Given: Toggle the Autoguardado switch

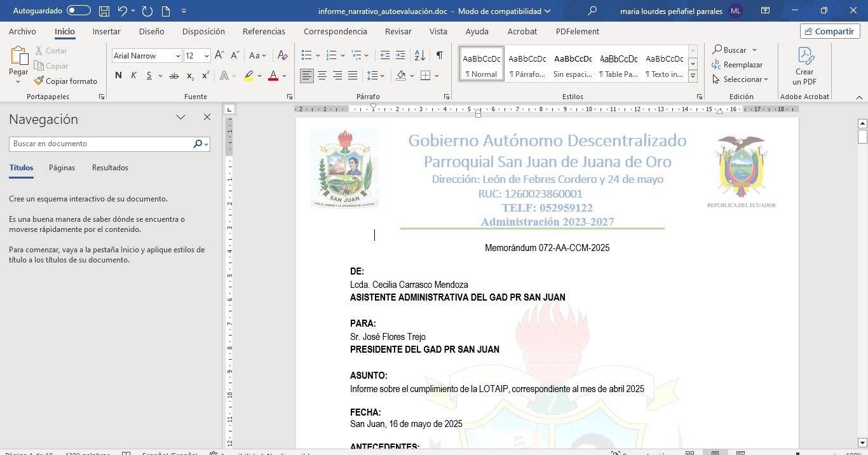Looking at the screenshot, I should (79, 11).
